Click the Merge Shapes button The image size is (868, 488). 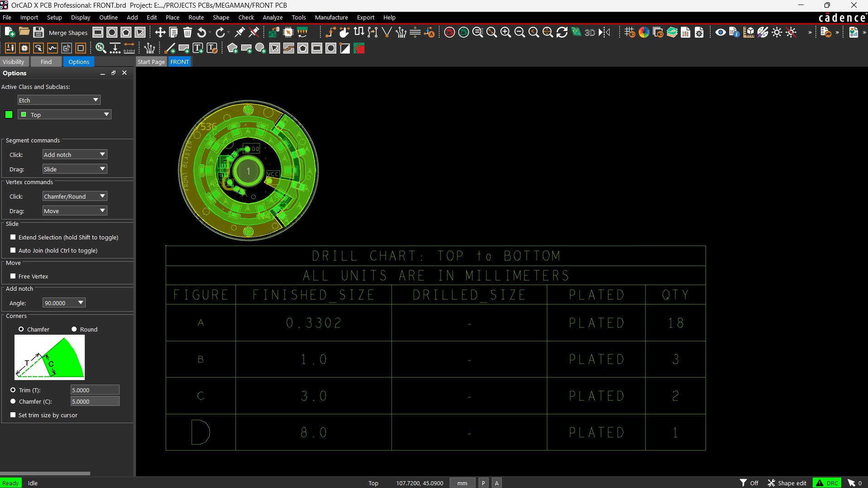68,33
